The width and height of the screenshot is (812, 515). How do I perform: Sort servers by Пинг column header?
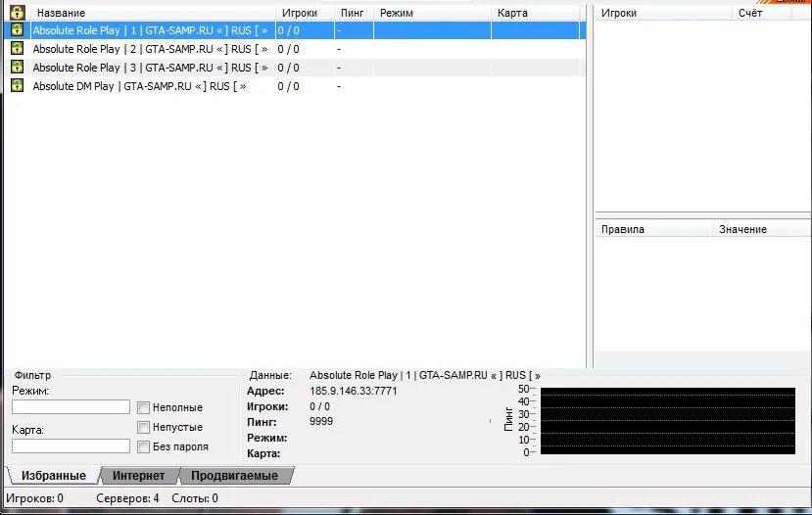[x=354, y=13]
